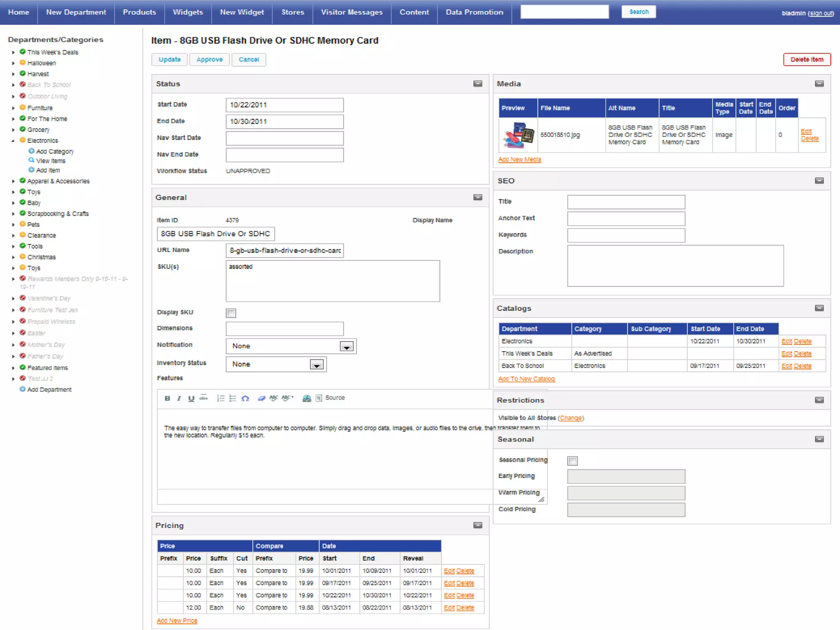The width and height of the screenshot is (840, 630).
Task: Collapse the Status panel with its minimize icon
Action: [477, 84]
